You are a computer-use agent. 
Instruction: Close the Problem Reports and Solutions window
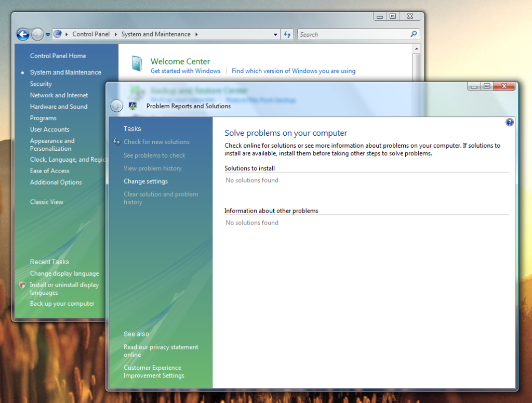click(504, 86)
